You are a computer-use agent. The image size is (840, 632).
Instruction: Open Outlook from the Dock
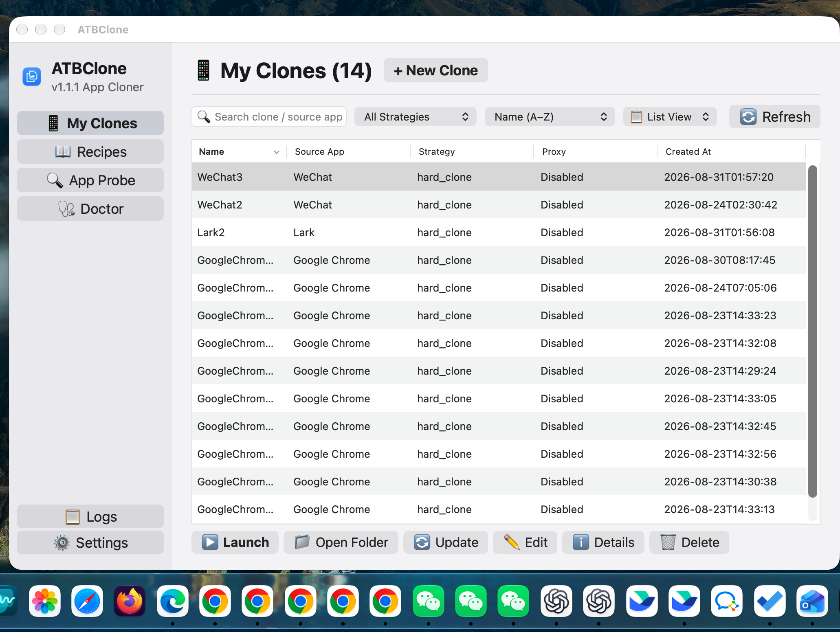(x=812, y=601)
